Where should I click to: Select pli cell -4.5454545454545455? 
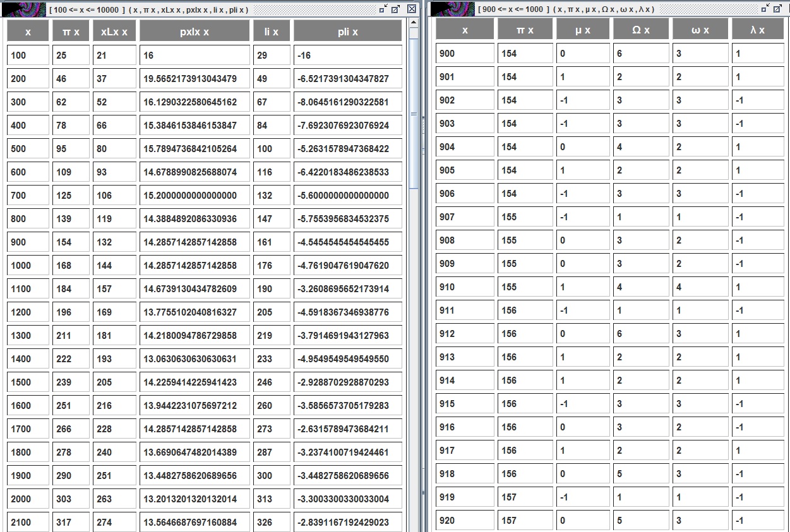347,242
